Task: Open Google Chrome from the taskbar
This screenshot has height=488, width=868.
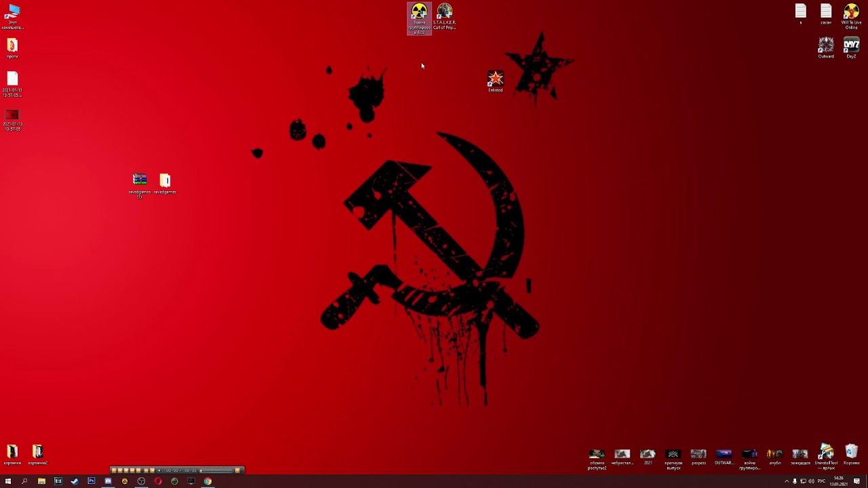Action: (208, 481)
